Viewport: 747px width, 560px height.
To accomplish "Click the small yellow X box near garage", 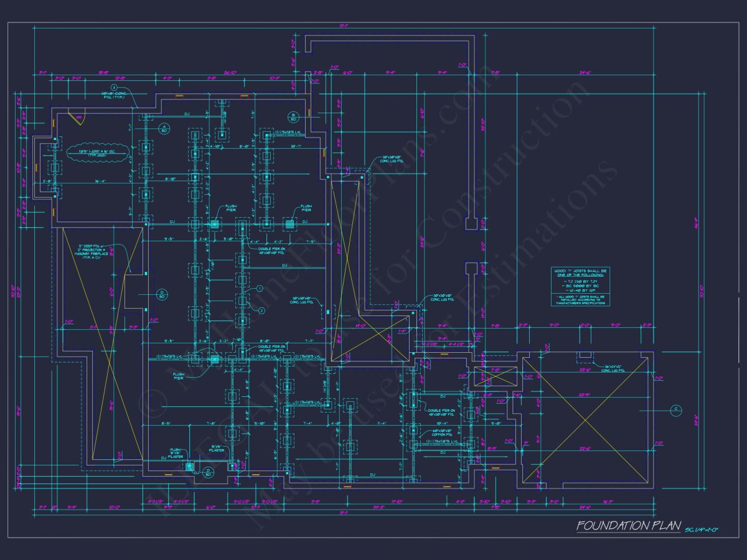I will point(496,376).
